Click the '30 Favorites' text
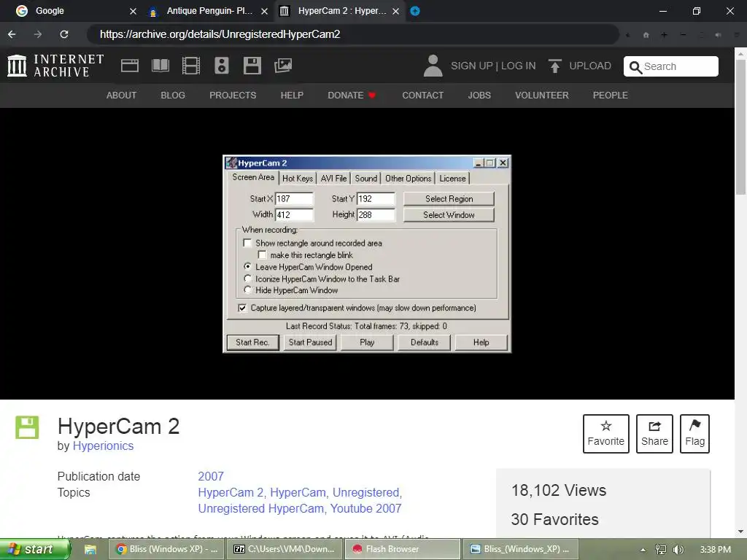The image size is (747, 560). tap(554, 519)
